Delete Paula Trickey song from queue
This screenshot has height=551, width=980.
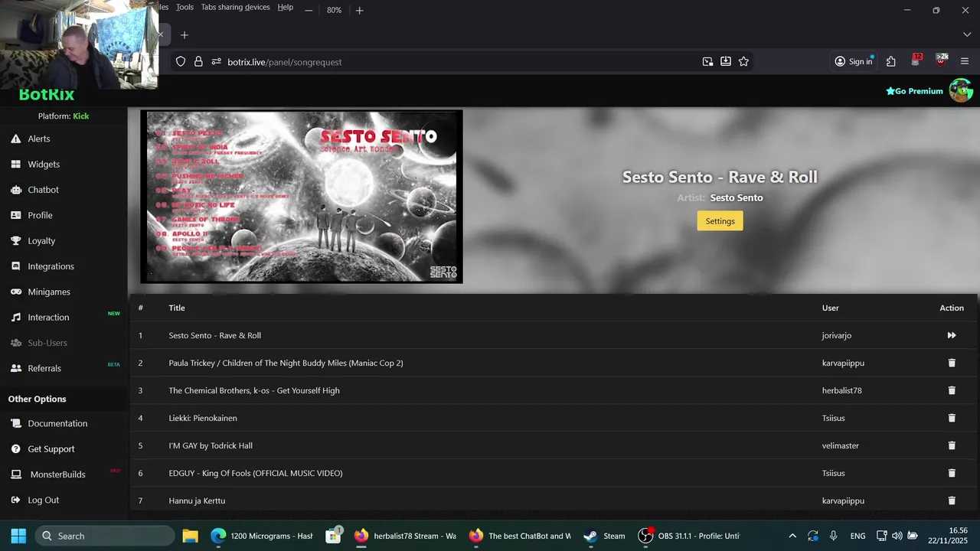(x=952, y=363)
